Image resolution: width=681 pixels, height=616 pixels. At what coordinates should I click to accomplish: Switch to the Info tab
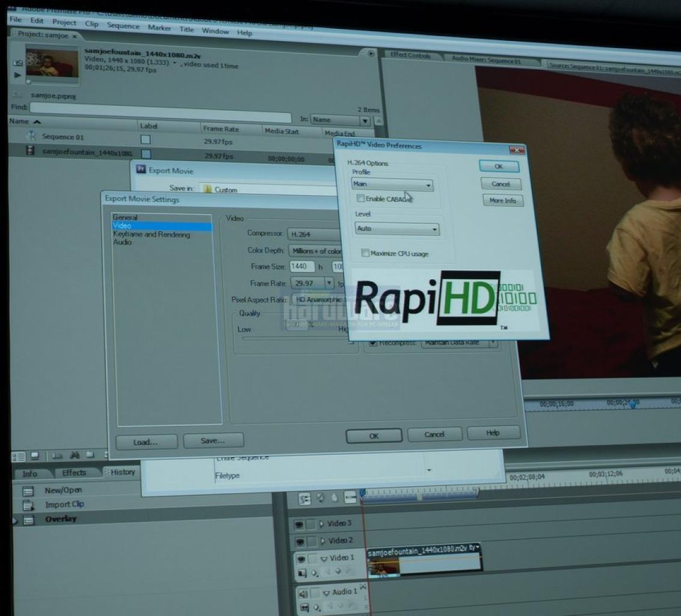(x=29, y=473)
